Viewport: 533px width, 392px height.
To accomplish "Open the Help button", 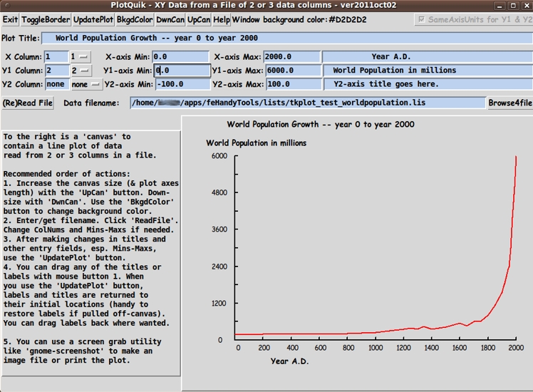I will pos(222,20).
